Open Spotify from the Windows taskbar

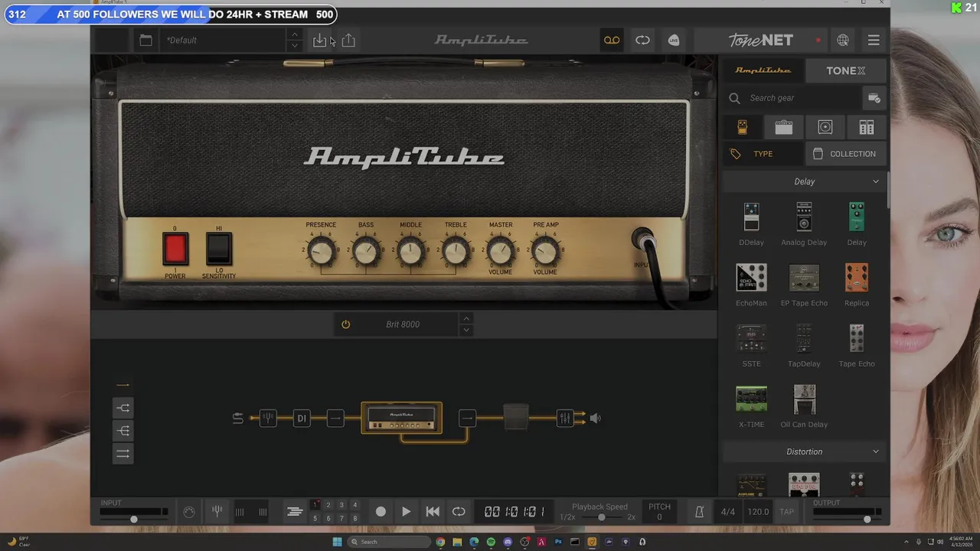(x=491, y=542)
